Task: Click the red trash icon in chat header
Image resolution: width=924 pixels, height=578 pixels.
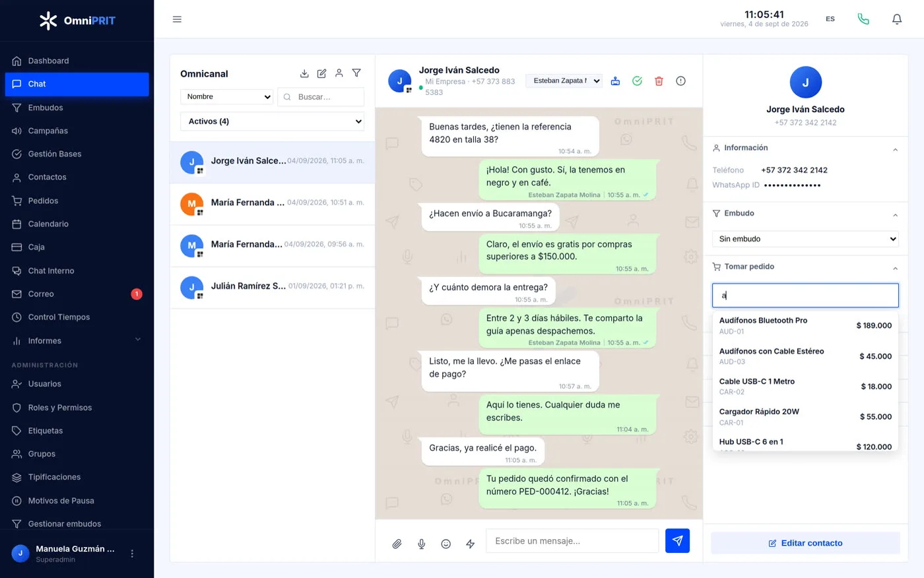Action: pos(659,81)
